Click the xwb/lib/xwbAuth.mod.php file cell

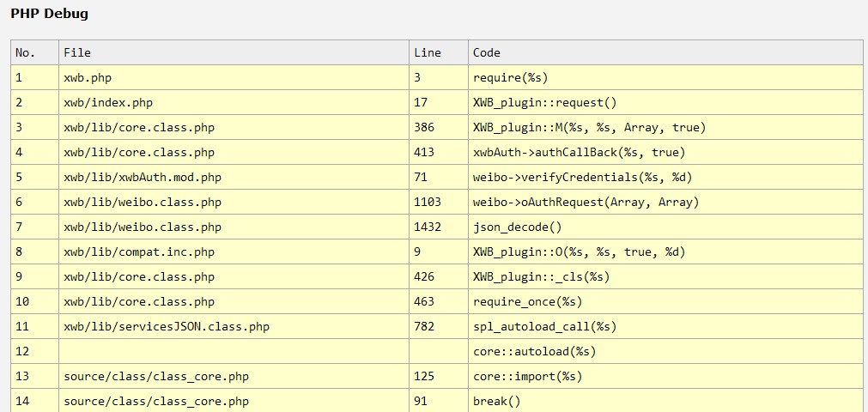(x=143, y=177)
